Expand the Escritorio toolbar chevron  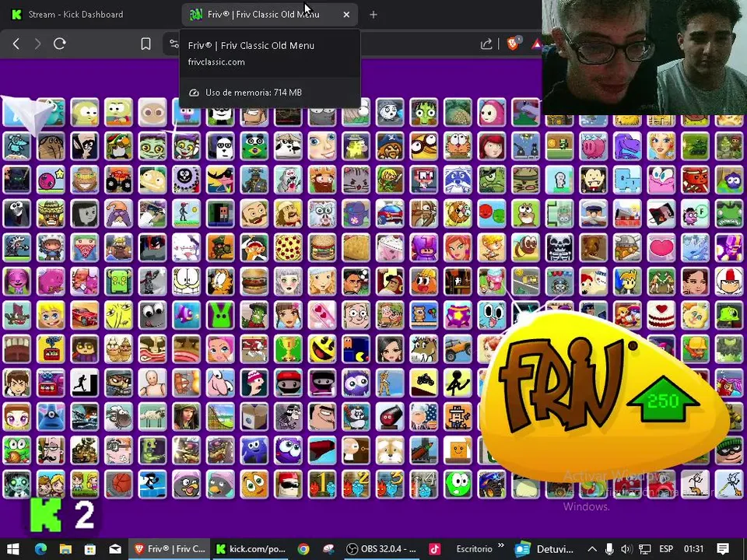tap(501, 546)
